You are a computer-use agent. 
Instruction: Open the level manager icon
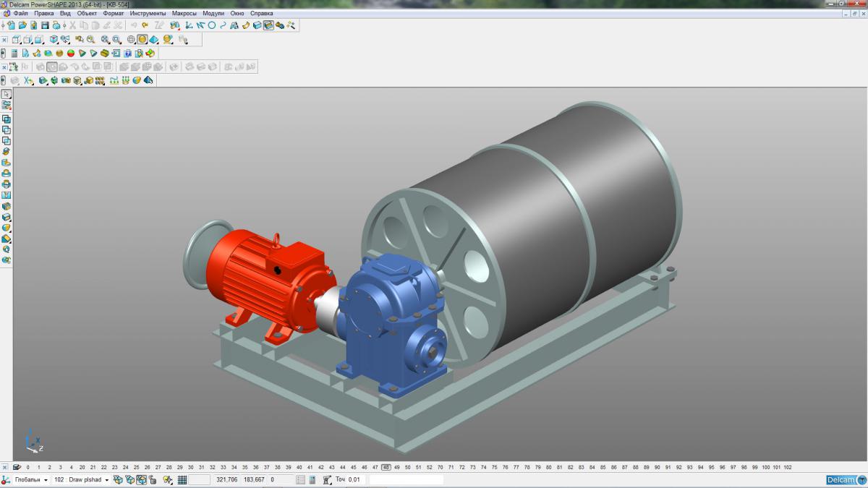(17, 468)
